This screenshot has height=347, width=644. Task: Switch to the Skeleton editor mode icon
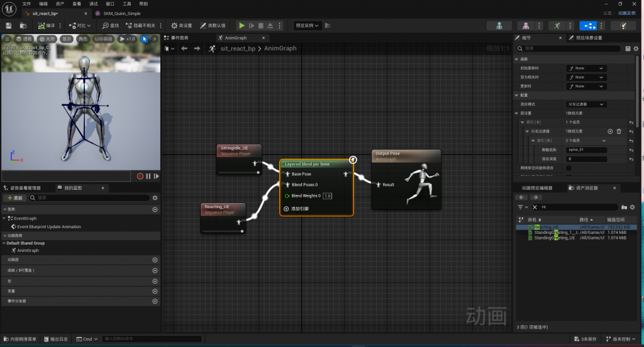[499, 26]
